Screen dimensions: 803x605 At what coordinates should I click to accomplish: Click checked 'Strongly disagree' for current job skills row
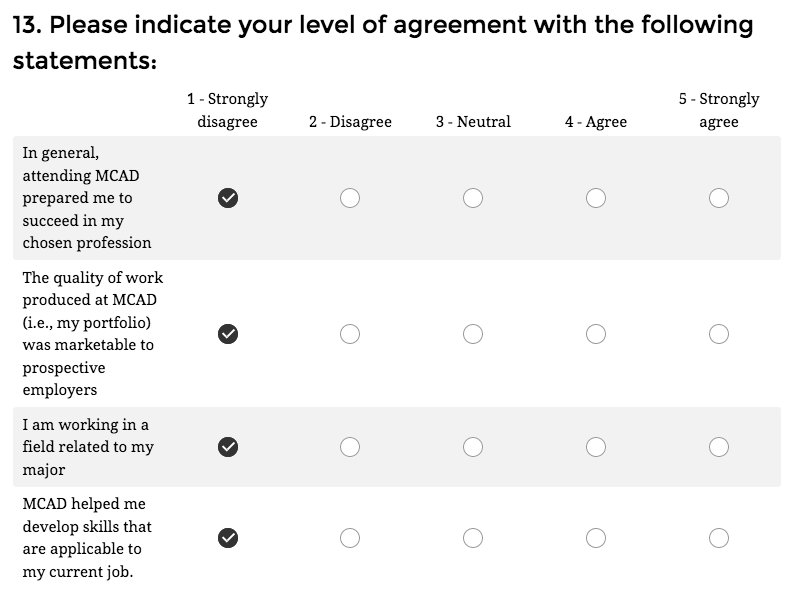tap(228, 538)
